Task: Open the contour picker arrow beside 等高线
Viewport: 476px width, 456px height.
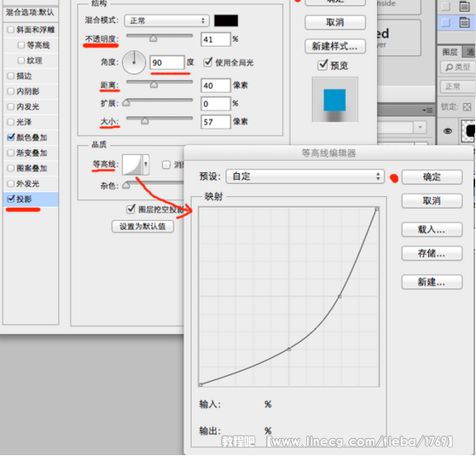Action: tap(146, 165)
